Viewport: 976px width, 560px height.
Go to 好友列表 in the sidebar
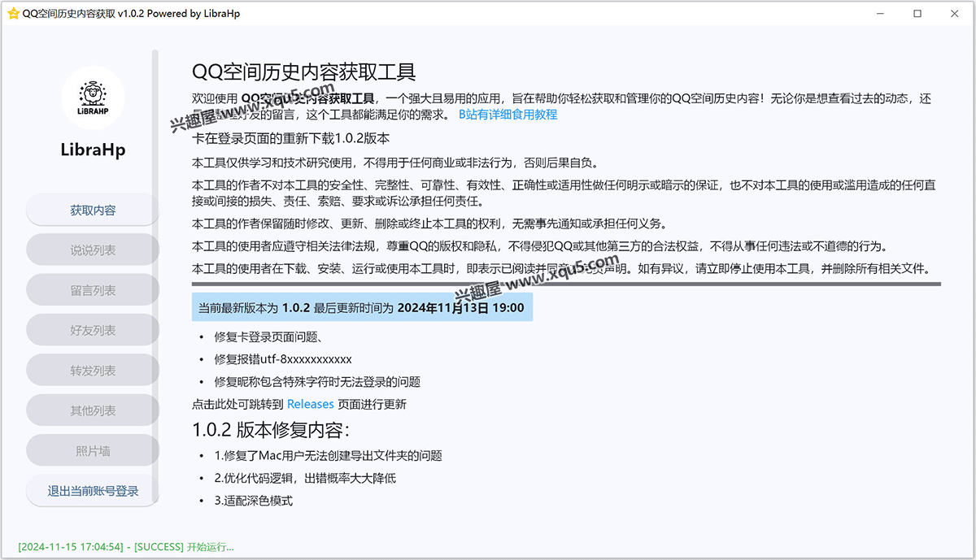click(93, 330)
